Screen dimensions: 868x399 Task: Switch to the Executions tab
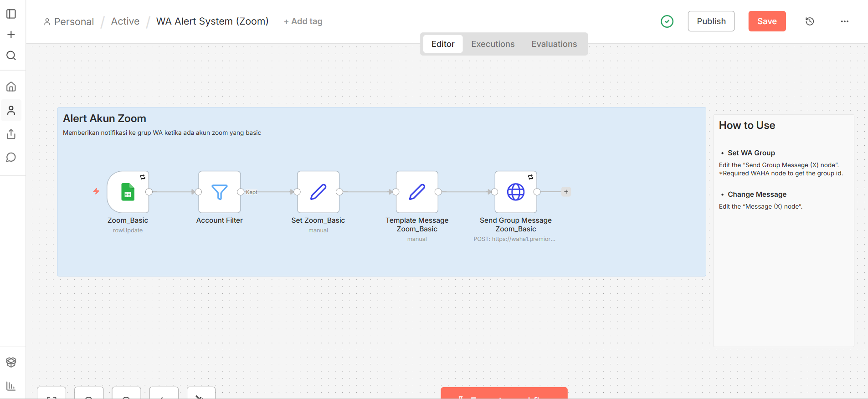click(493, 44)
